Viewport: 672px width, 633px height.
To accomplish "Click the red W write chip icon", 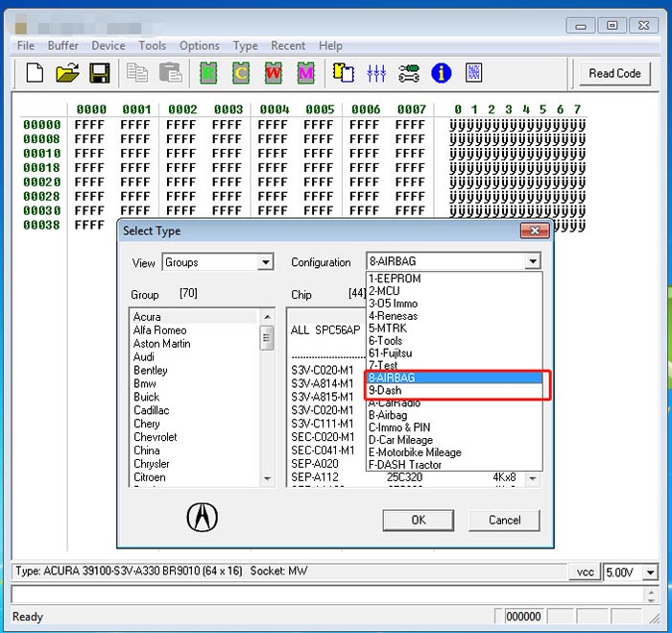I will [274, 73].
